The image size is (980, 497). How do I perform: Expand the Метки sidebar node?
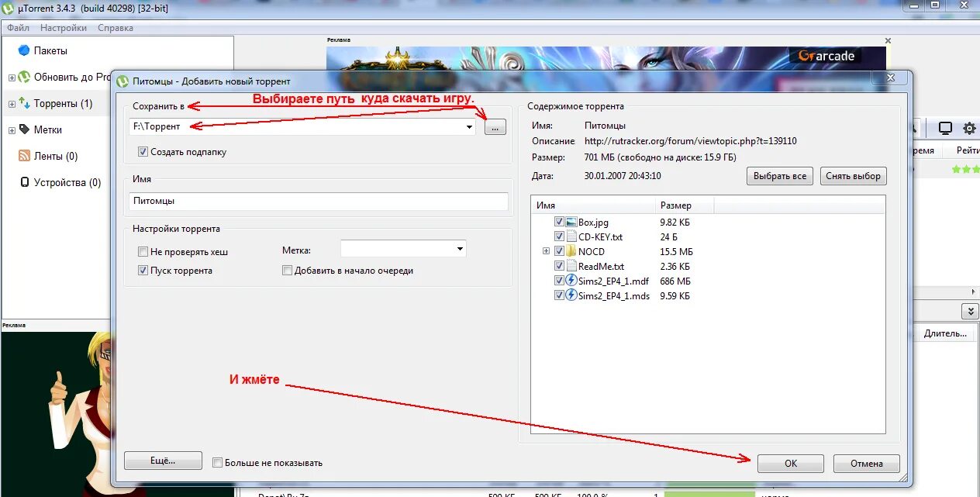point(12,130)
